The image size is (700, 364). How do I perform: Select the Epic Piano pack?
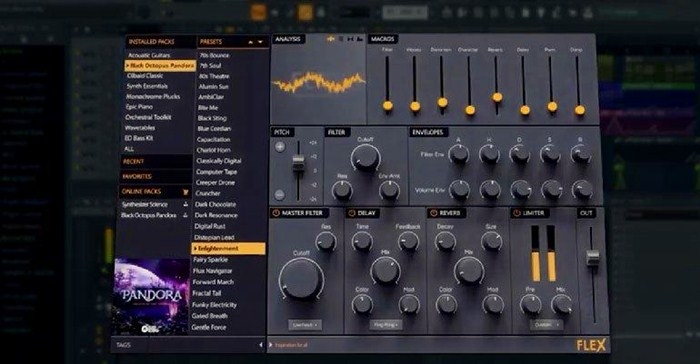click(x=139, y=107)
